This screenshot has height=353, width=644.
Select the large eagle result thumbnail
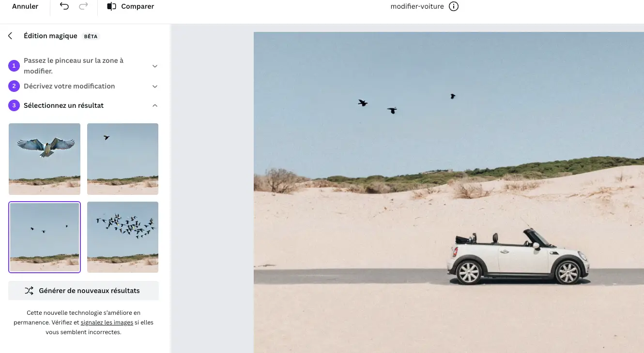[x=45, y=159]
